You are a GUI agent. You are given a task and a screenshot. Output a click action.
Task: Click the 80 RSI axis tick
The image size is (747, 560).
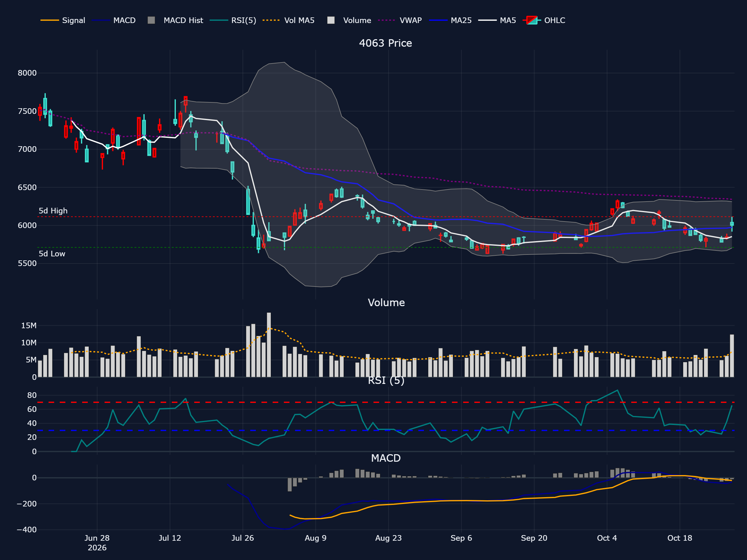pyautogui.click(x=32, y=395)
